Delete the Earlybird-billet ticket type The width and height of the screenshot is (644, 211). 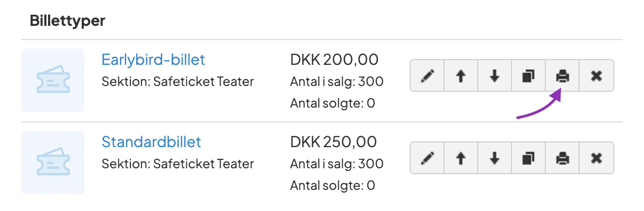pyautogui.click(x=596, y=76)
